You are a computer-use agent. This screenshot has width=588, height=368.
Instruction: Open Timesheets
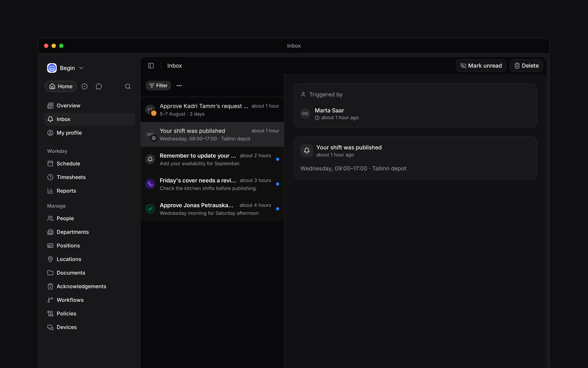[x=89, y=177]
